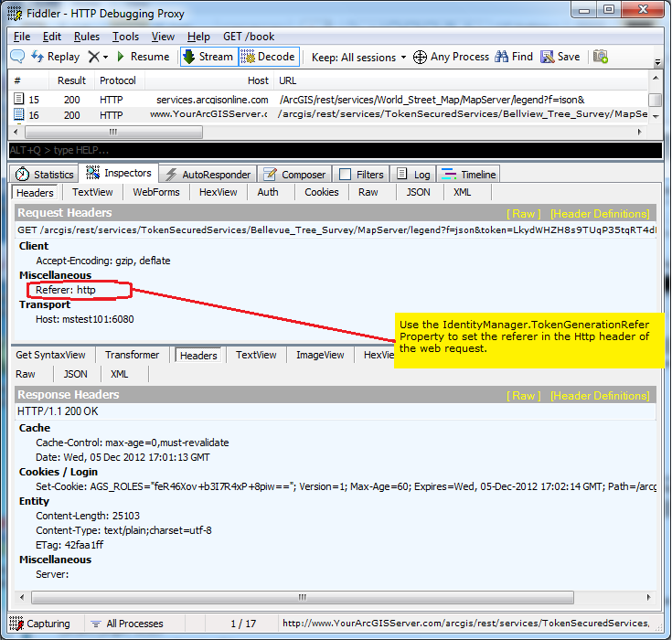Image resolution: width=672 pixels, height=640 pixels.
Task: Select the Referer: http header line
Action: tap(66, 290)
